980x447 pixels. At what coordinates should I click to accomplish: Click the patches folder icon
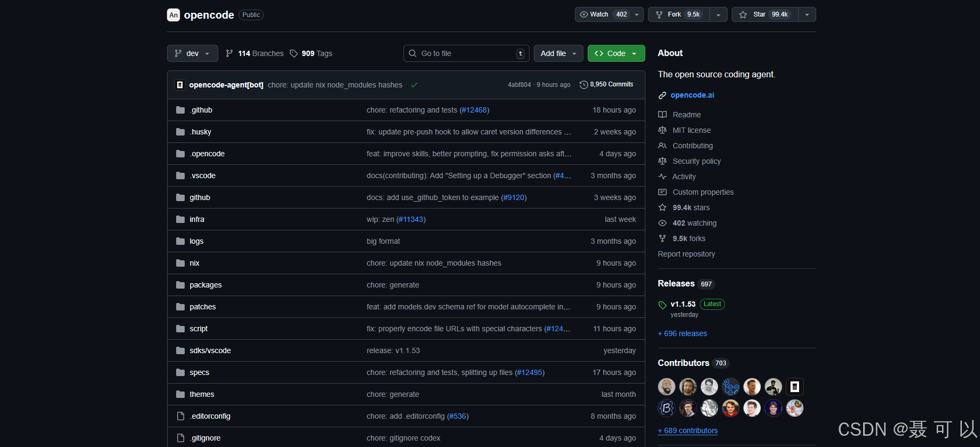180,307
